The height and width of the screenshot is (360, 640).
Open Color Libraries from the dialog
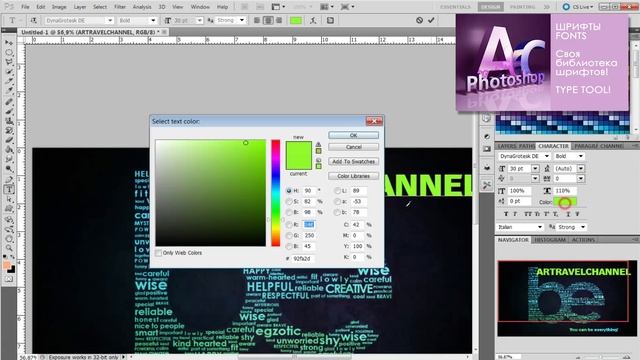click(353, 176)
